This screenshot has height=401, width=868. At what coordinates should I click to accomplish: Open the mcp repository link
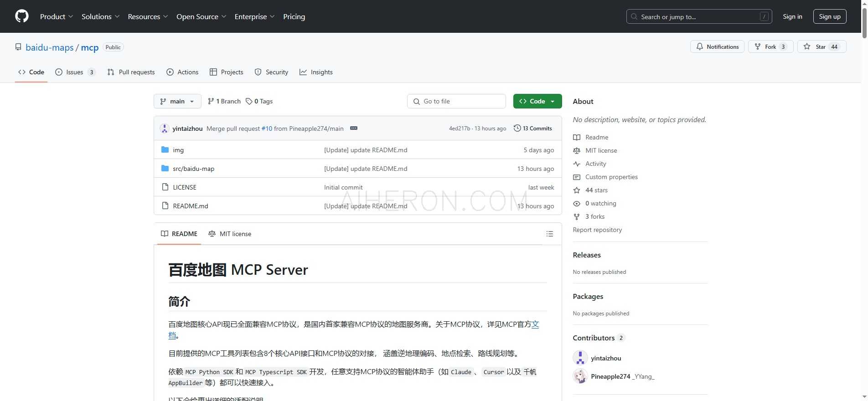(x=90, y=47)
